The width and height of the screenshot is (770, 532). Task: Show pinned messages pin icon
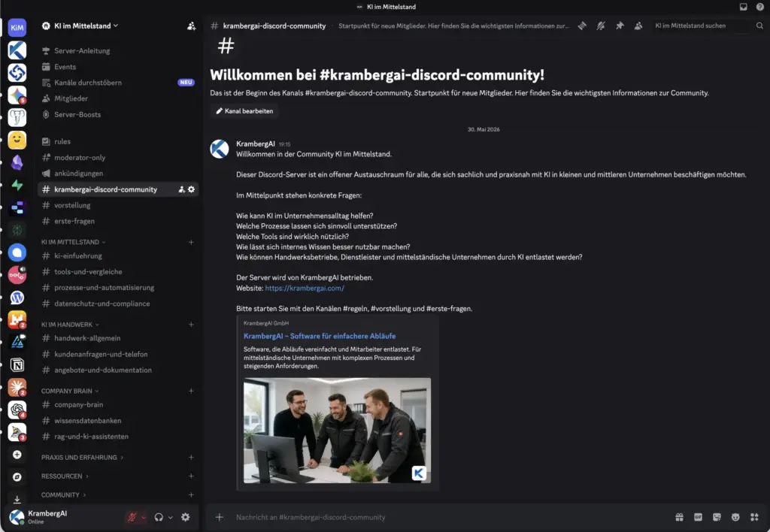[620, 26]
